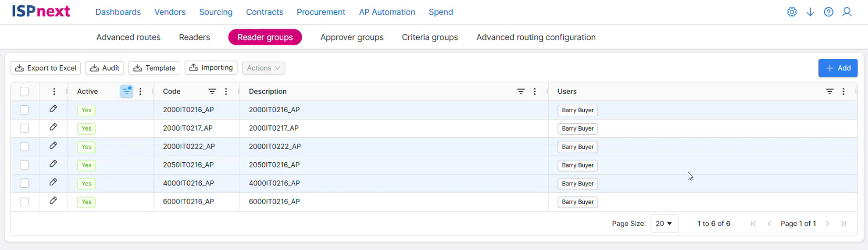The image size is (868, 250).
Task: Click the Active column header label
Action: (x=87, y=92)
